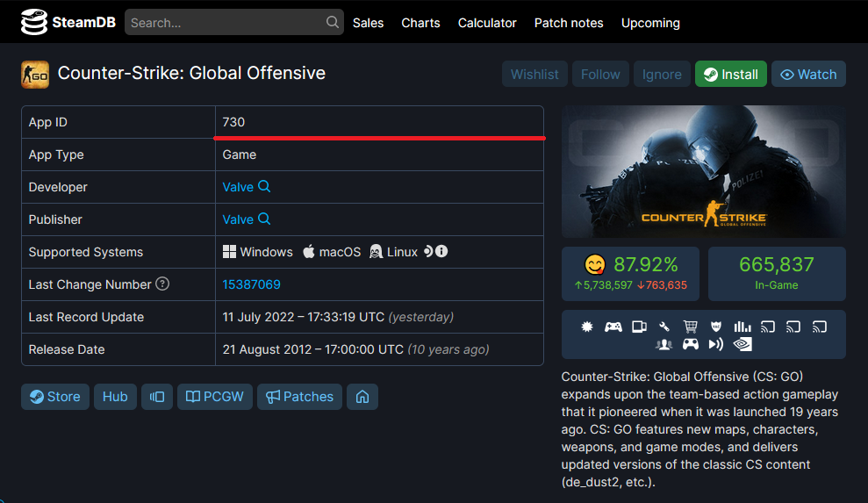
Task: Click the starburst badge category icon
Action: click(587, 327)
